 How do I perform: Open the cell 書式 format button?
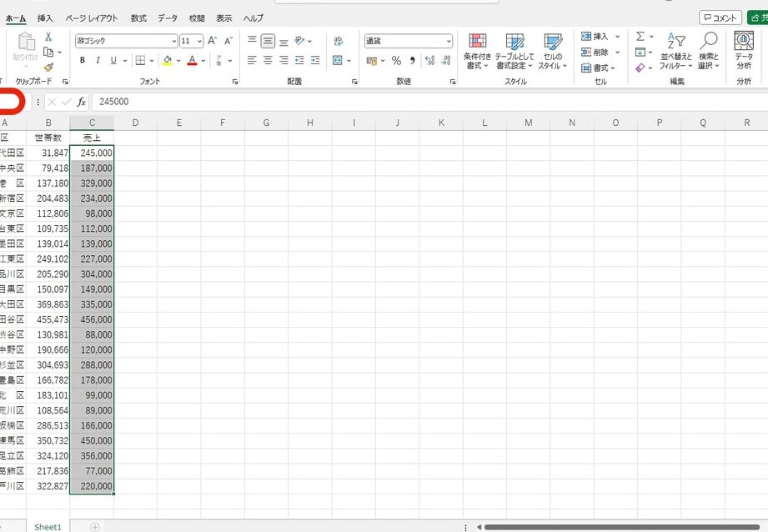pyautogui.click(x=598, y=68)
